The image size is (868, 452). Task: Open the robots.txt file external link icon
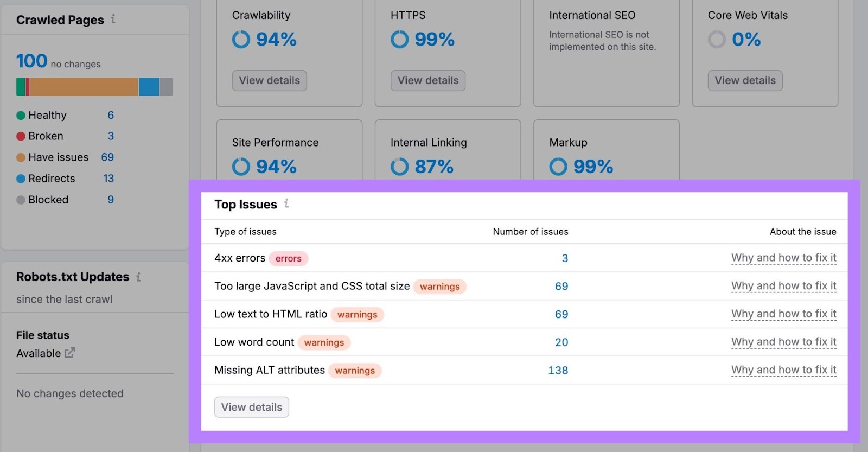point(69,353)
